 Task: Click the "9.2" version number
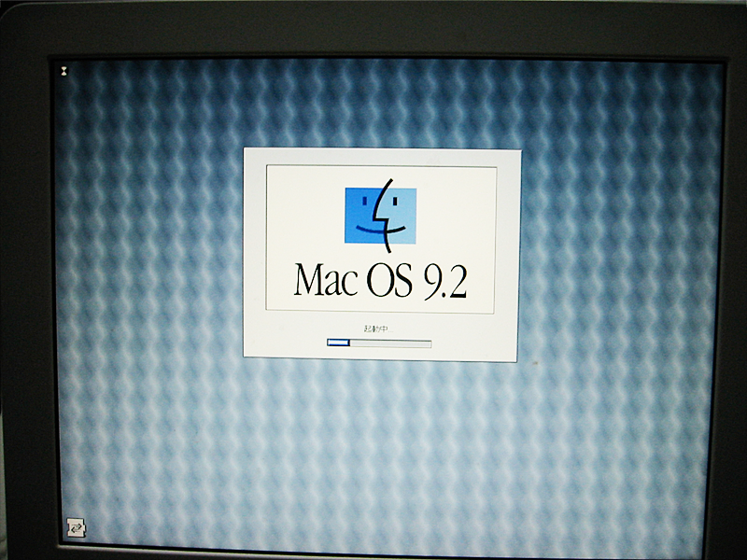coord(444,279)
